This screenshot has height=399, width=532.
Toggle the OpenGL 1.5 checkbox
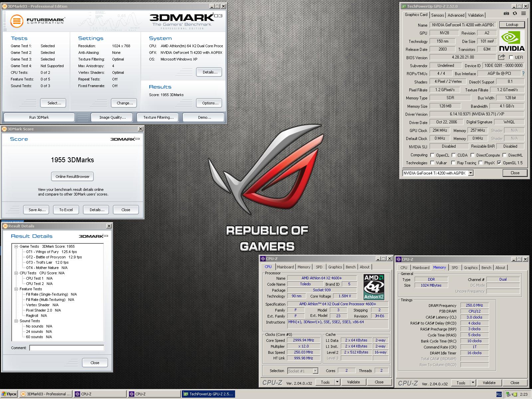pos(499,163)
